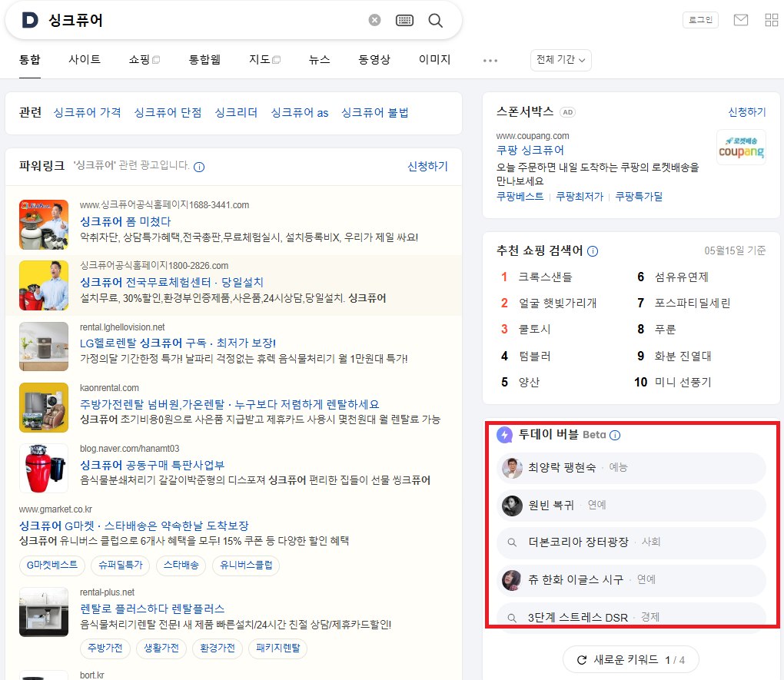Open 렌탈로 플러스하다 렌탈플러스 link
Image resolution: width=784 pixels, height=680 pixels.
[x=152, y=609]
